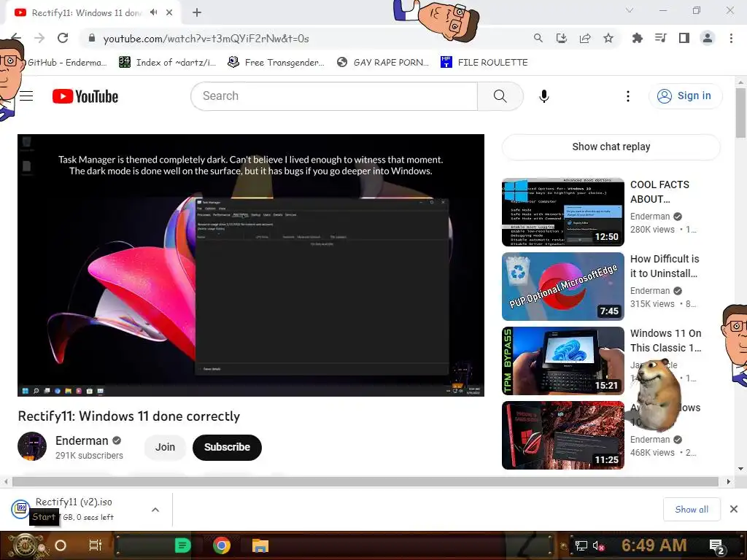This screenshot has width=747, height=560.
Task: Expand options for Rectify11 (v2).iso download
Action: tap(155, 510)
